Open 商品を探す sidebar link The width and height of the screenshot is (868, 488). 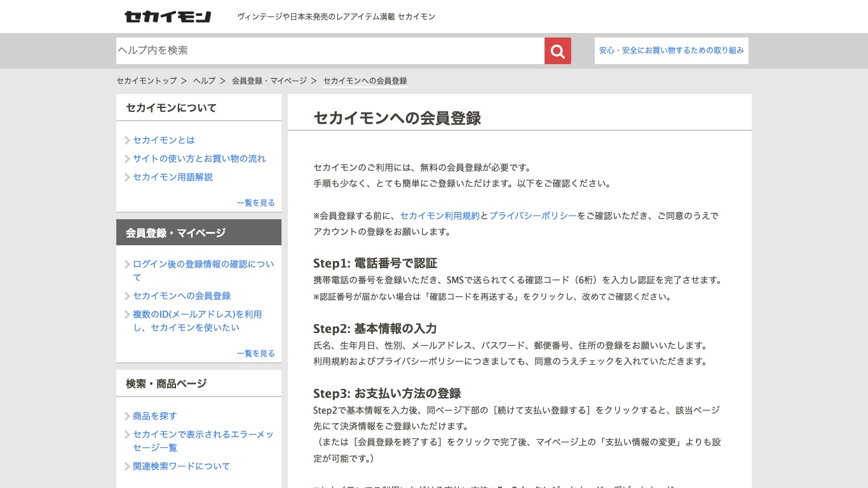[155, 416]
